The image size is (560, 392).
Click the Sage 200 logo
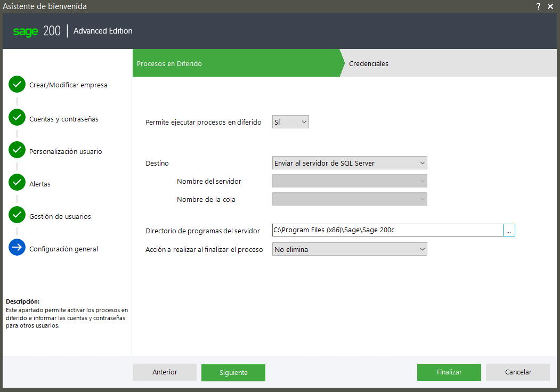(x=37, y=31)
